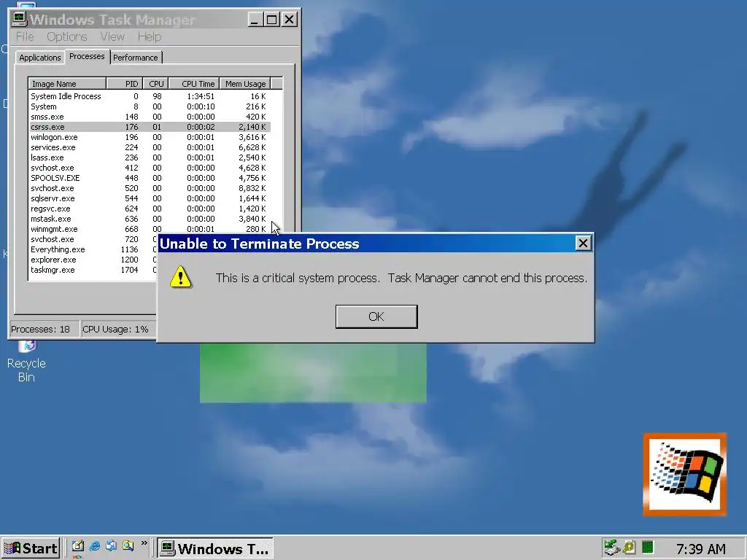The image size is (747, 560).
Task: Click the Windows Task Manager taskbar button
Action: [x=215, y=548]
